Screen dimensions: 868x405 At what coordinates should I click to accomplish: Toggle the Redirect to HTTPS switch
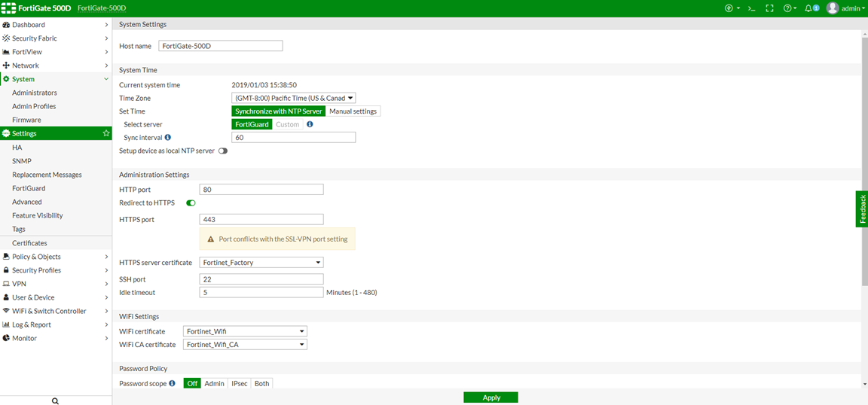[x=191, y=203]
